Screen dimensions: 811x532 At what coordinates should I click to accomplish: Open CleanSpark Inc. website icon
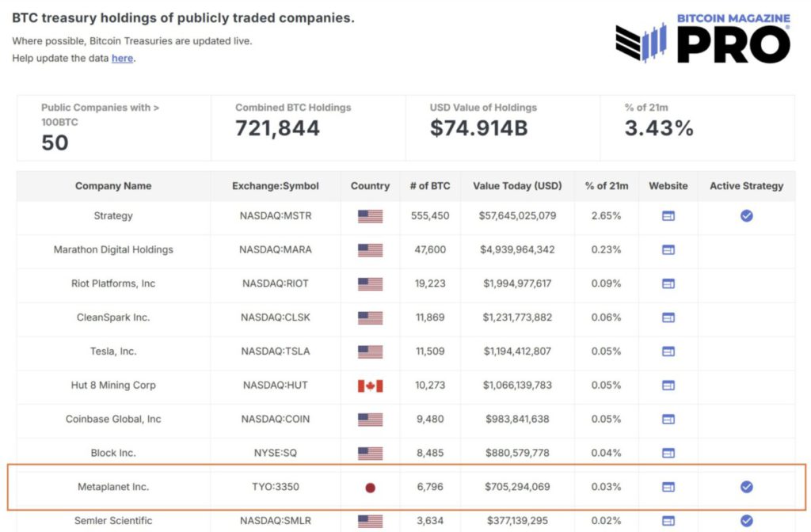(x=668, y=317)
